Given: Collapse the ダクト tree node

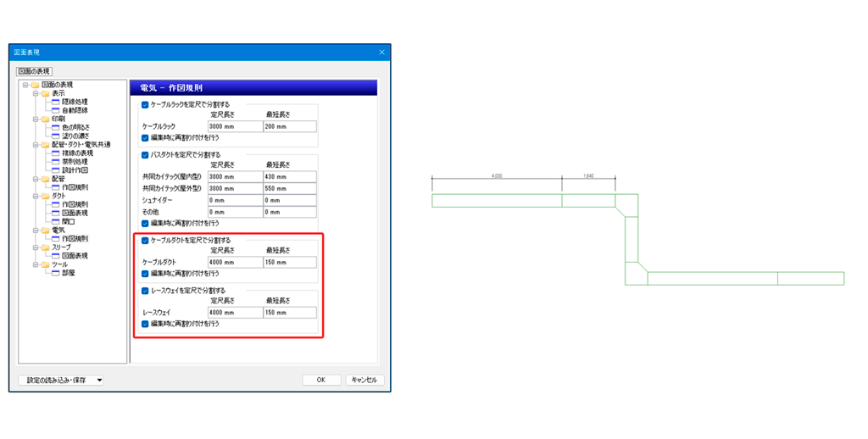Looking at the screenshot, I should pyautogui.click(x=36, y=196).
